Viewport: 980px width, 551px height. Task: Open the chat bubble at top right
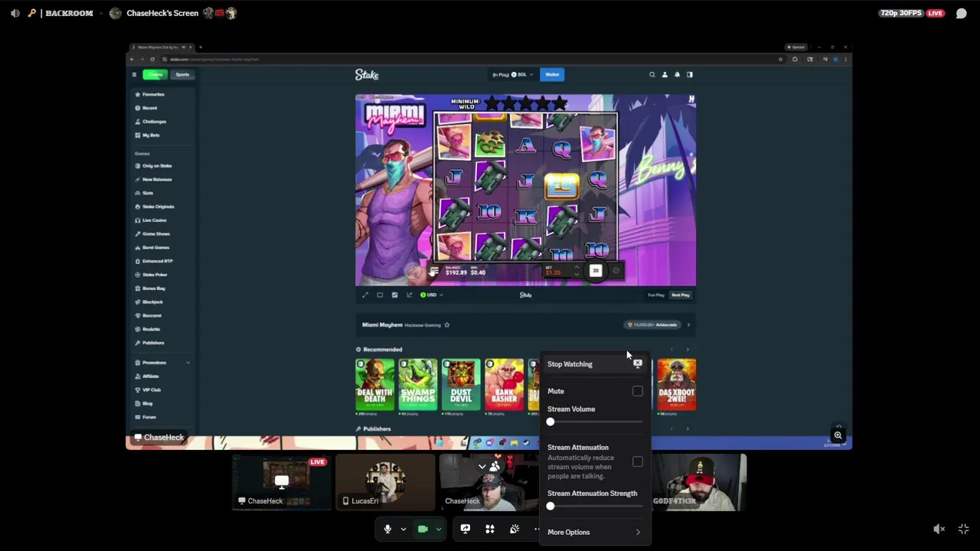click(961, 13)
